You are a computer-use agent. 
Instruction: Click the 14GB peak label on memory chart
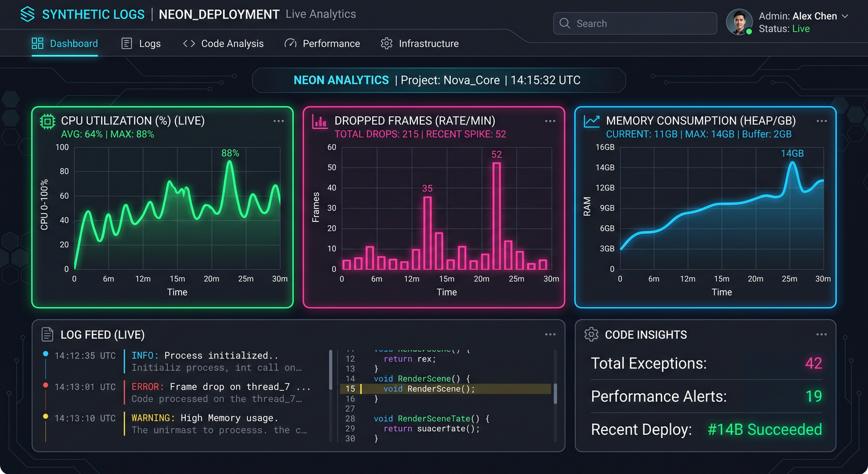coord(792,153)
